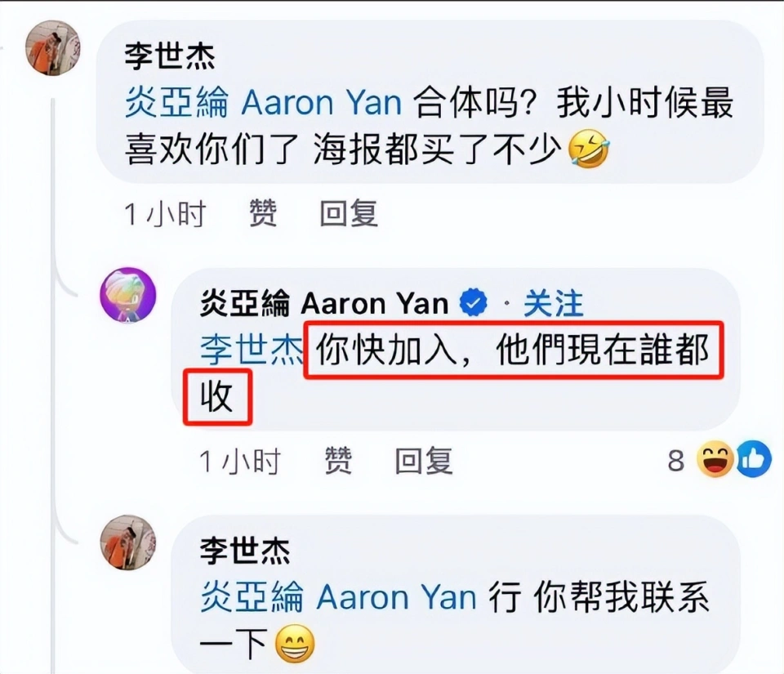This screenshot has height=674, width=784.
Task: Open the bold 炎亞綸 Aaron Yan author name
Action: [324, 303]
